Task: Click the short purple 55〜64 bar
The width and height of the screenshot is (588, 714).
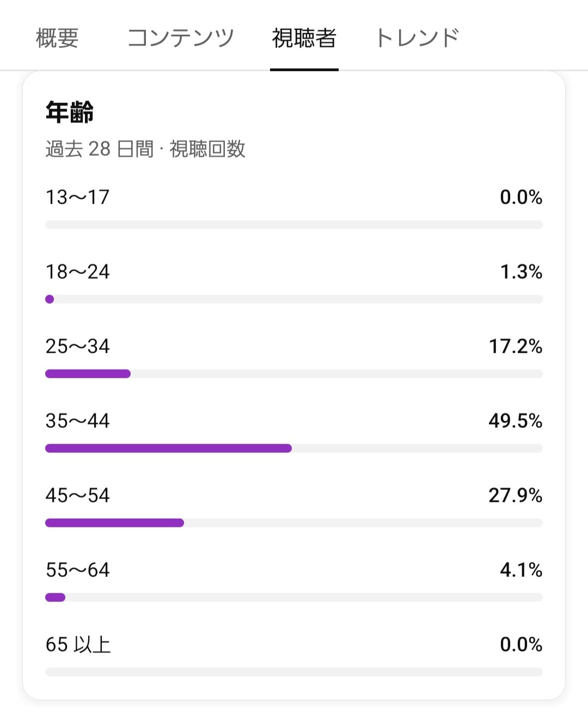Action: tap(55, 598)
